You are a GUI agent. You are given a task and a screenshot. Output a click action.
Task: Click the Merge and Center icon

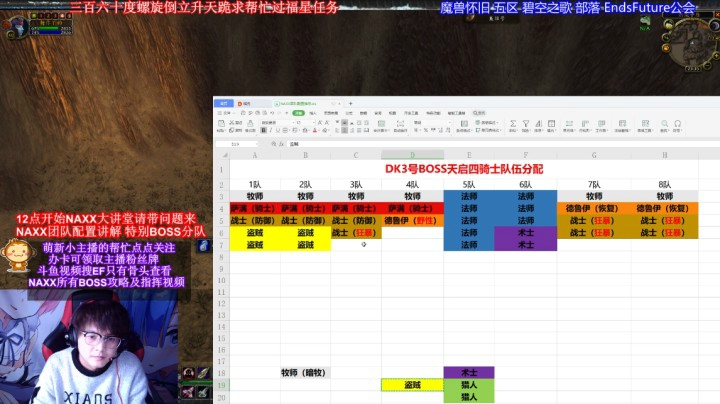[x=381, y=123]
